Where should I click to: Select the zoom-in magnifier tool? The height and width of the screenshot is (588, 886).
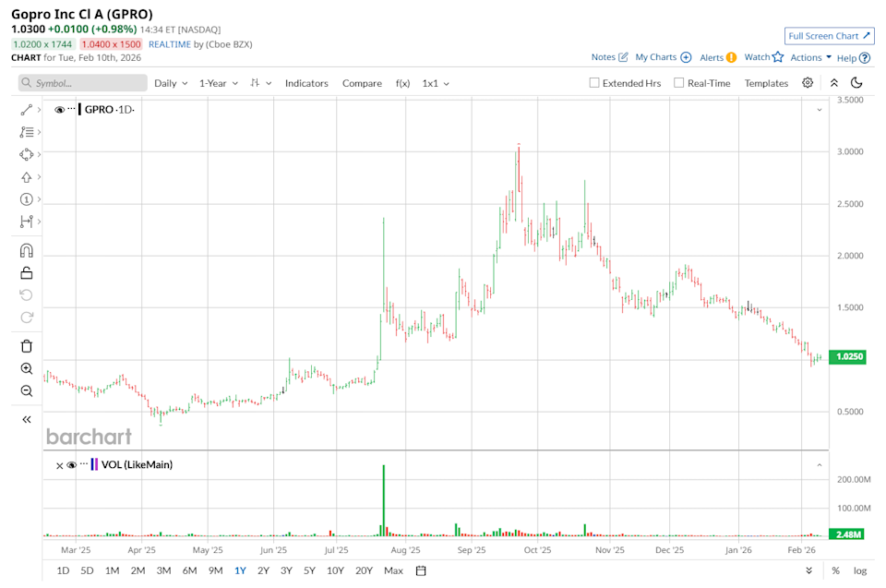[x=26, y=368]
